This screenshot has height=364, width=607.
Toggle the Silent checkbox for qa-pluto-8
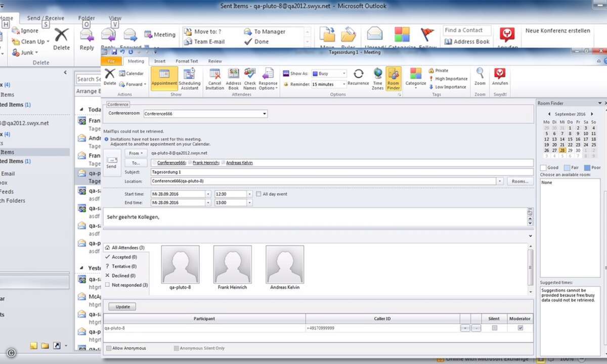[x=494, y=328]
